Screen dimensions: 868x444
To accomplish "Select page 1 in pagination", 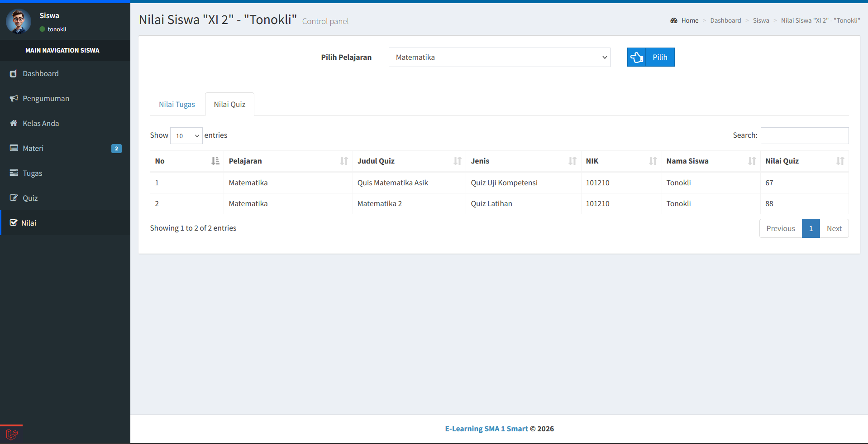I will click(x=811, y=228).
